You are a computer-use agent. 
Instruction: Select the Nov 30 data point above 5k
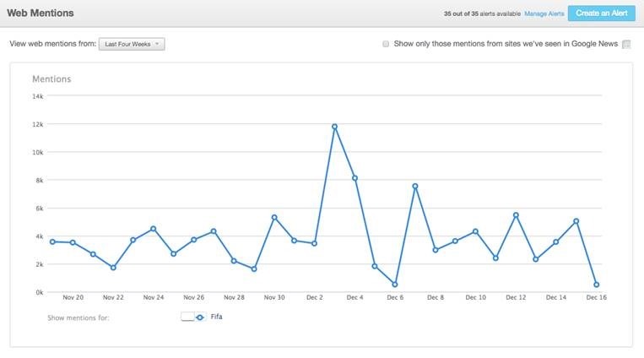[x=274, y=218]
